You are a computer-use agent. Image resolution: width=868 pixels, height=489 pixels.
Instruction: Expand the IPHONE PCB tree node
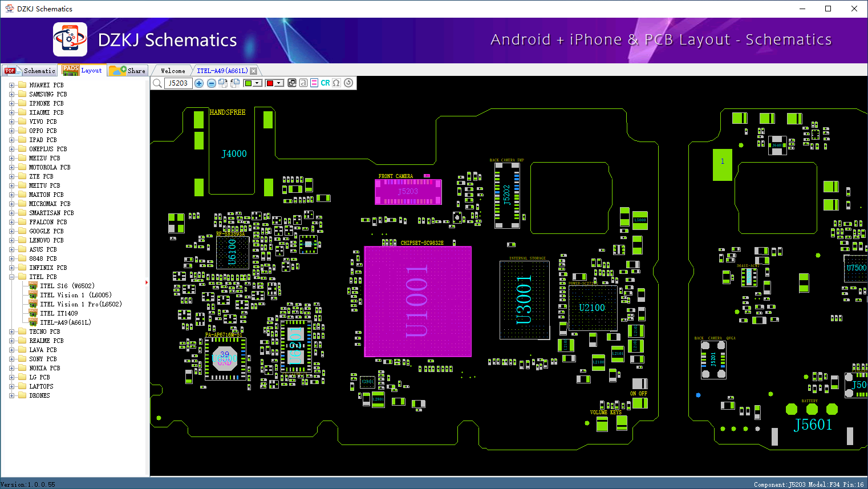coord(11,103)
